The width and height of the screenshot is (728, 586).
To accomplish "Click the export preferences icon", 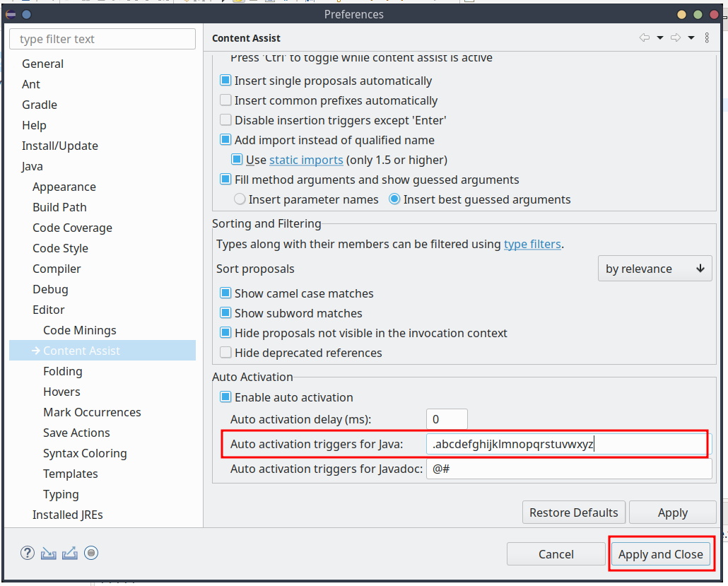I will 70,553.
